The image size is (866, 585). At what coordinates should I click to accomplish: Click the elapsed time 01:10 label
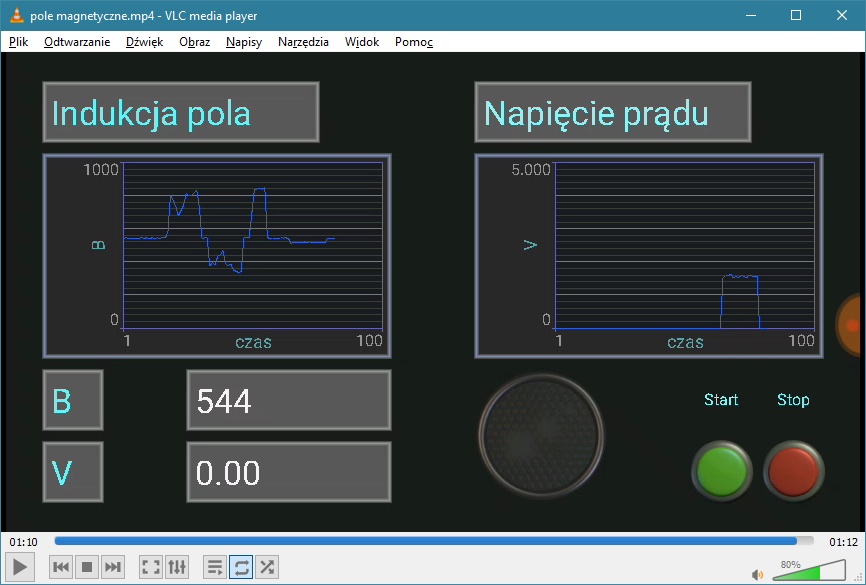pos(23,542)
